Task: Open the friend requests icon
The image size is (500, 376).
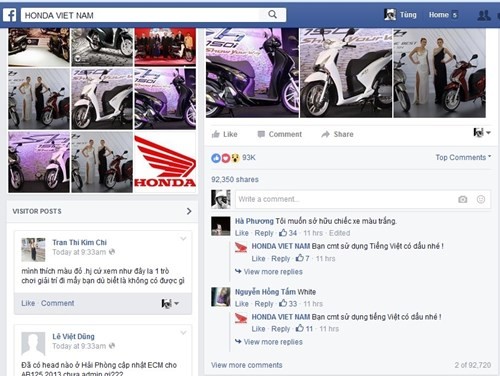Action: [484, 15]
